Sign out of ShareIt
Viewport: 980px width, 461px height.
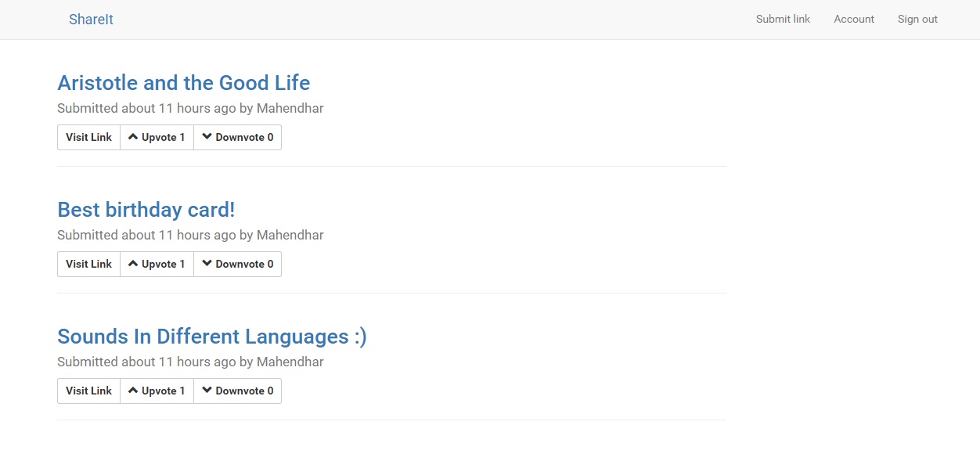[917, 20]
